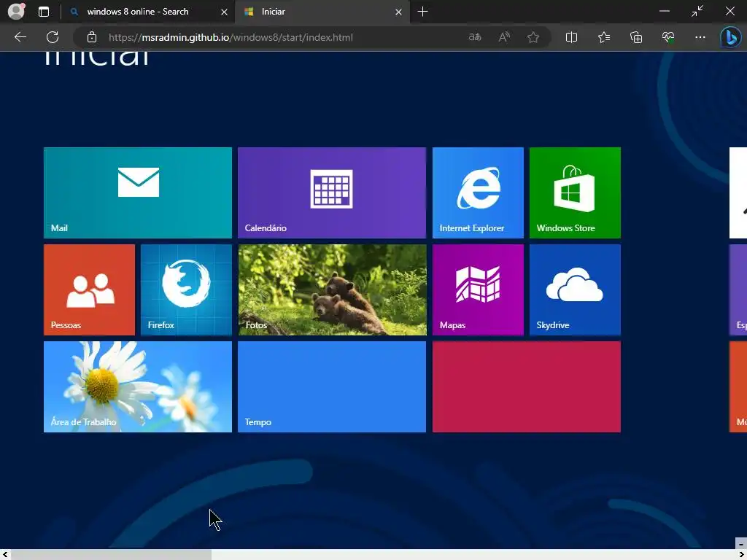Open the Bing Copilot sidebar button
This screenshot has width=747, height=560.
coord(730,37)
